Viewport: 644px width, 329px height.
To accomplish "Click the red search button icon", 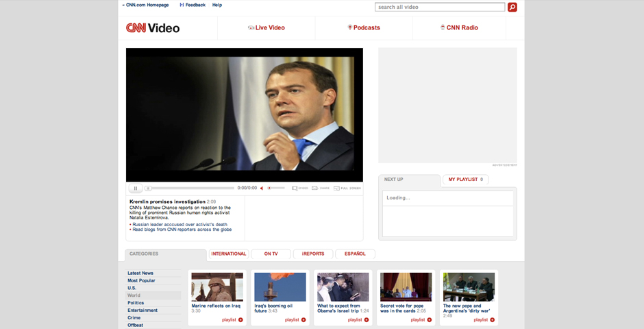I will (512, 7).
